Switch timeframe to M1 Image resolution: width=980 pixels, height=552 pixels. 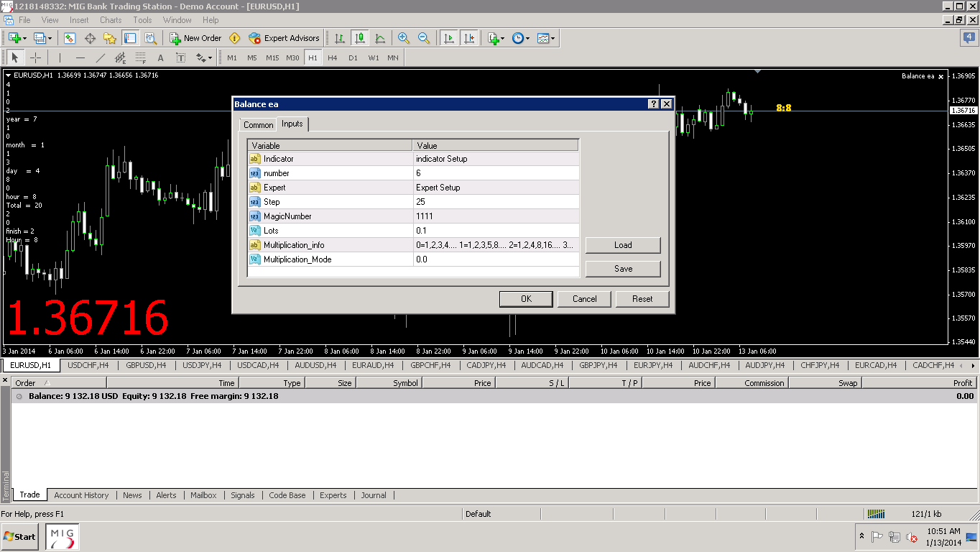coord(232,57)
